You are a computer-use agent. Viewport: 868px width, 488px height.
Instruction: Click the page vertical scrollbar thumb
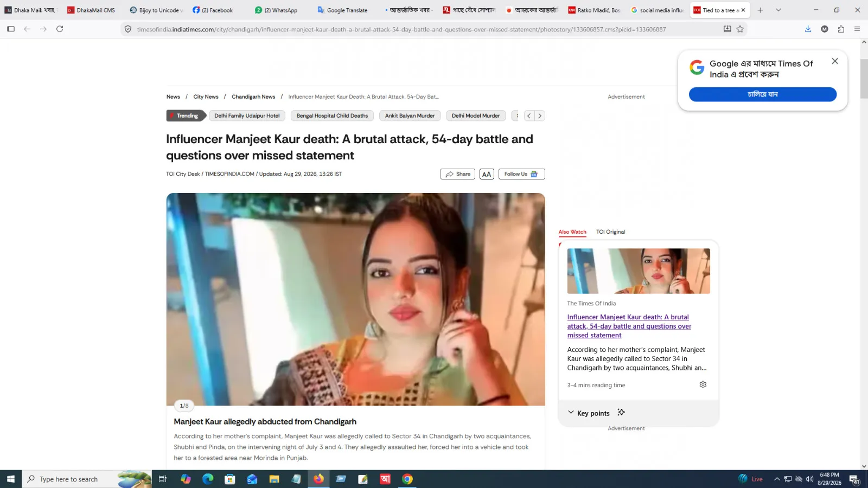[864, 79]
